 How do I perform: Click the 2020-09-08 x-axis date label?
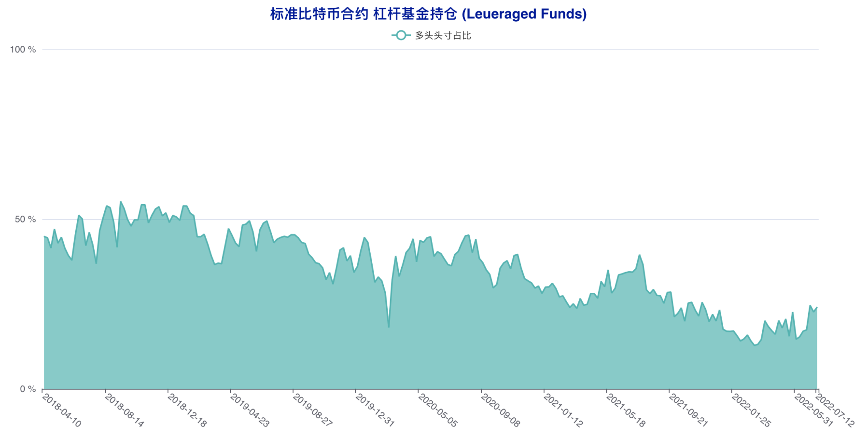501,411
